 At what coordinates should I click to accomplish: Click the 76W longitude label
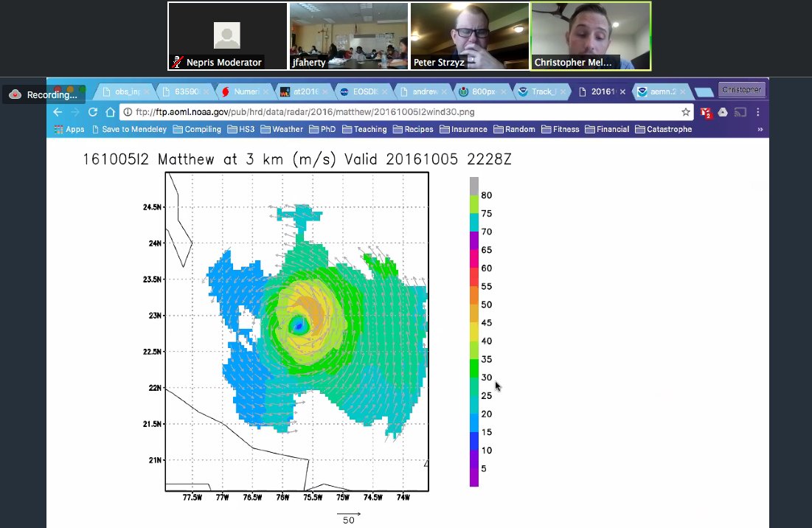tap(282, 498)
